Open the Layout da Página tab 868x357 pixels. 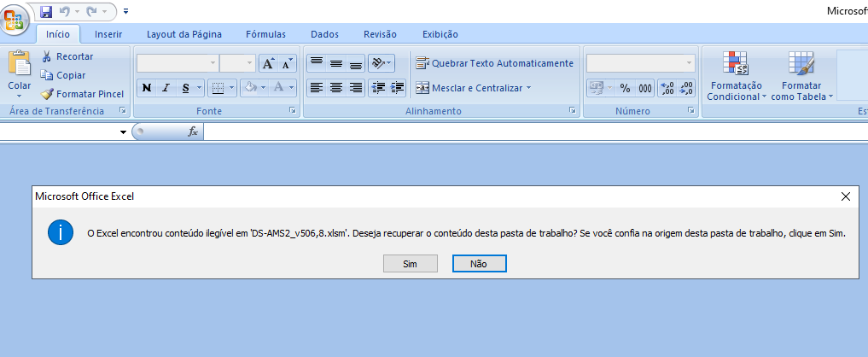[x=184, y=34]
